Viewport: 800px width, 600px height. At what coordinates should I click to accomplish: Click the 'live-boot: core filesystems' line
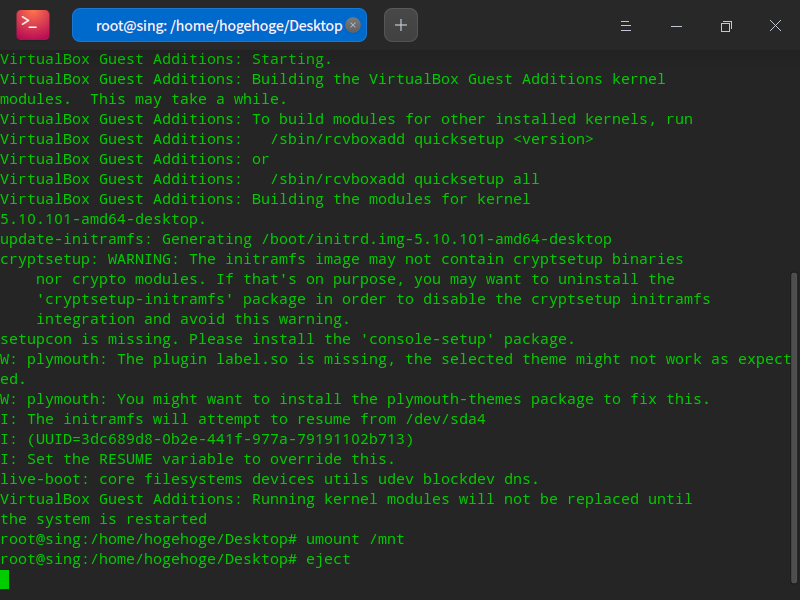(269, 479)
